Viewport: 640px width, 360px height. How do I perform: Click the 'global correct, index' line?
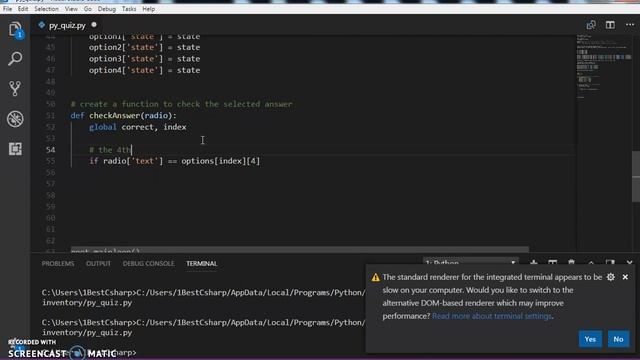coord(138,127)
